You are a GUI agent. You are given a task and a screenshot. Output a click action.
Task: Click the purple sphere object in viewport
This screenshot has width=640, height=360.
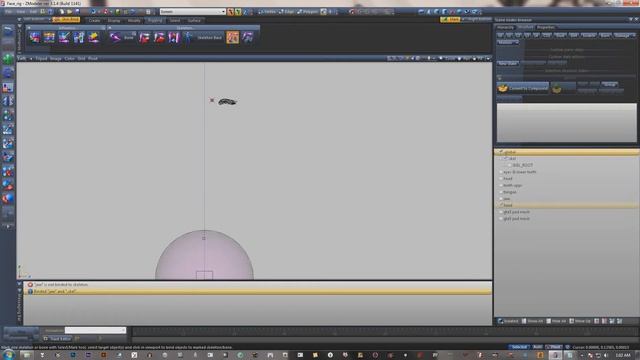[x=204, y=255]
